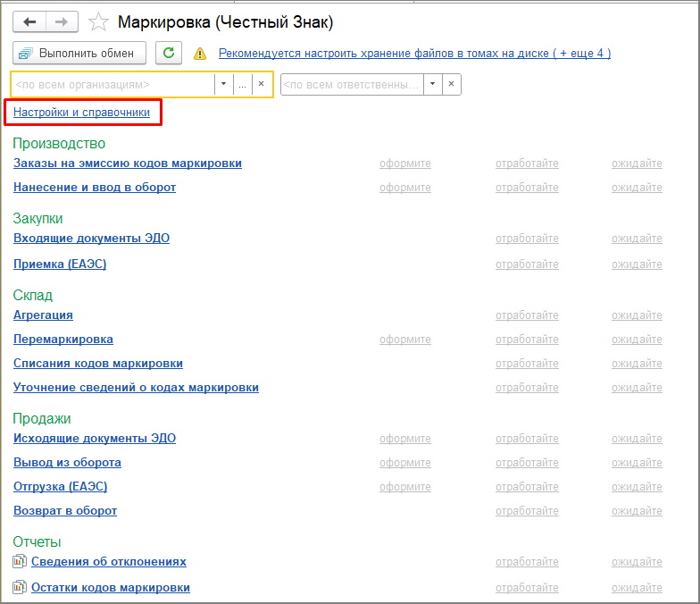This screenshot has height=604, width=700.
Task: Go forward with the right arrow button
Action: click(62, 21)
